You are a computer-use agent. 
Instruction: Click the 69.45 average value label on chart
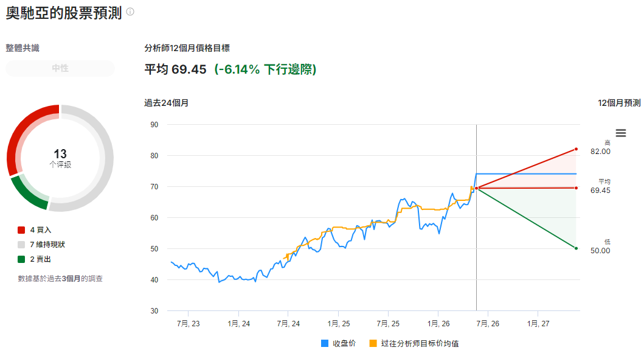[x=600, y=191]
